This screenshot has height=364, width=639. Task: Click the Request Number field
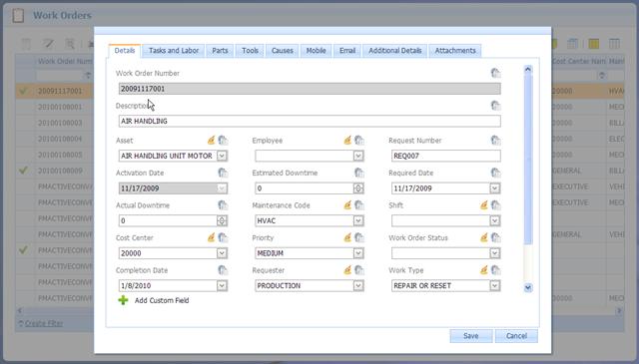(x=446, y=156)
